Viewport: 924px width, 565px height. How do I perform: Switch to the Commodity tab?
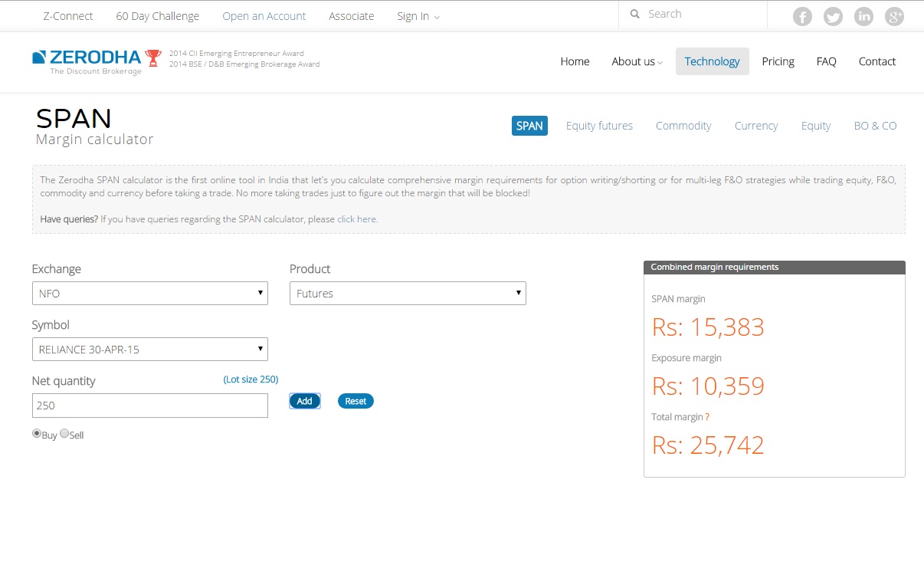tap(683, 126)
